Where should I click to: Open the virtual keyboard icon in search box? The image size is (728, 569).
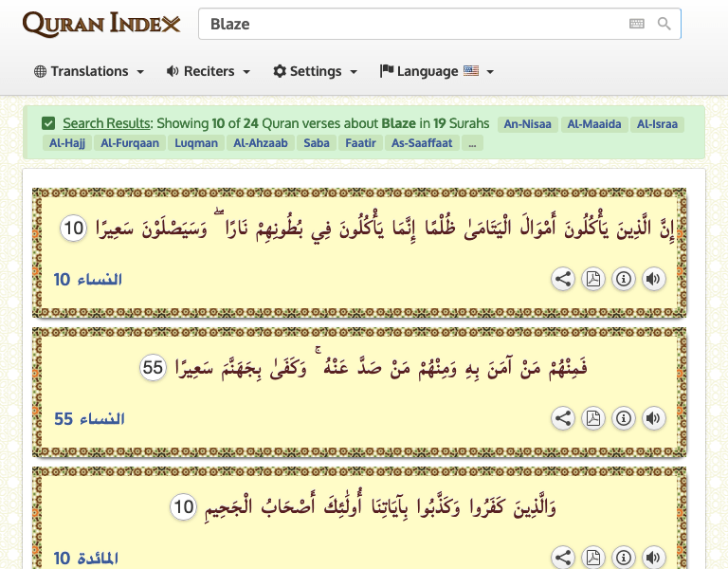coord(637,24)
